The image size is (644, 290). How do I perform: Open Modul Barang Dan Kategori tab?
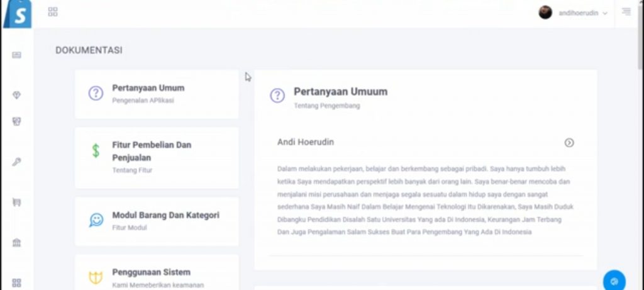click(157, 221)
